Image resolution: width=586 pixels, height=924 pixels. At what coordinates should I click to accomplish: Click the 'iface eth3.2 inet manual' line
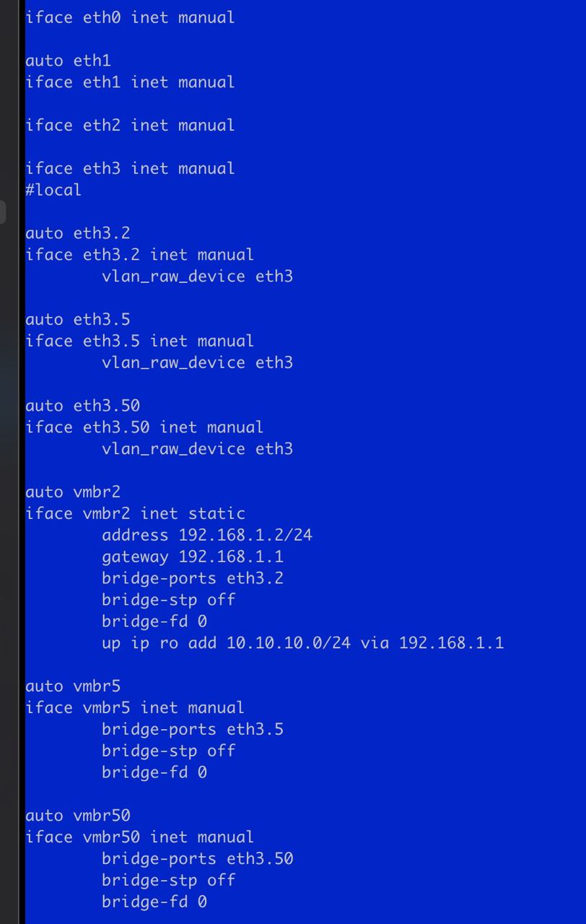pyautogui.click(x=139, y=255)
